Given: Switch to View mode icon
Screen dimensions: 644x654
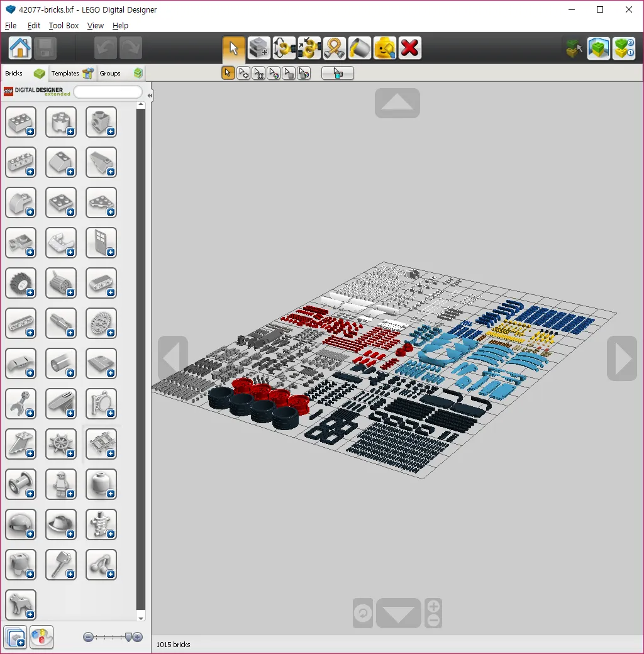Looking at the screenshot, I should (x=599, y=48).
